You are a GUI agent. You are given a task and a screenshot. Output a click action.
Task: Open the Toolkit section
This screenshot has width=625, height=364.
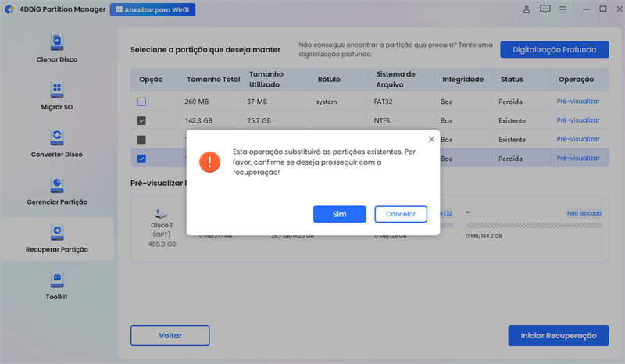tap(56, 286)
